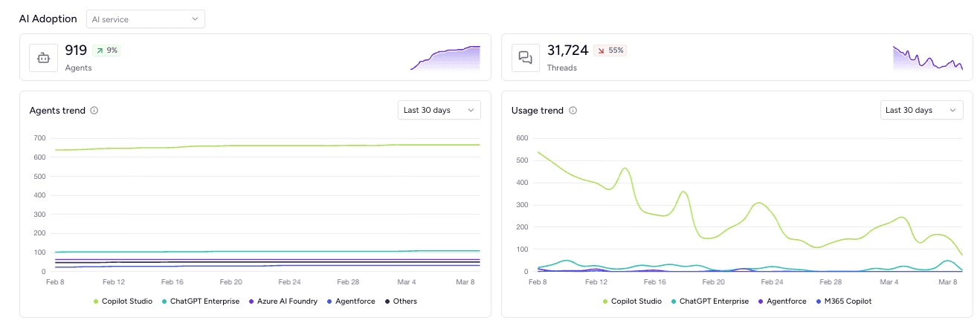Toggle Others legend item
This screenshot has width=980, height=323.
point(402,301)
